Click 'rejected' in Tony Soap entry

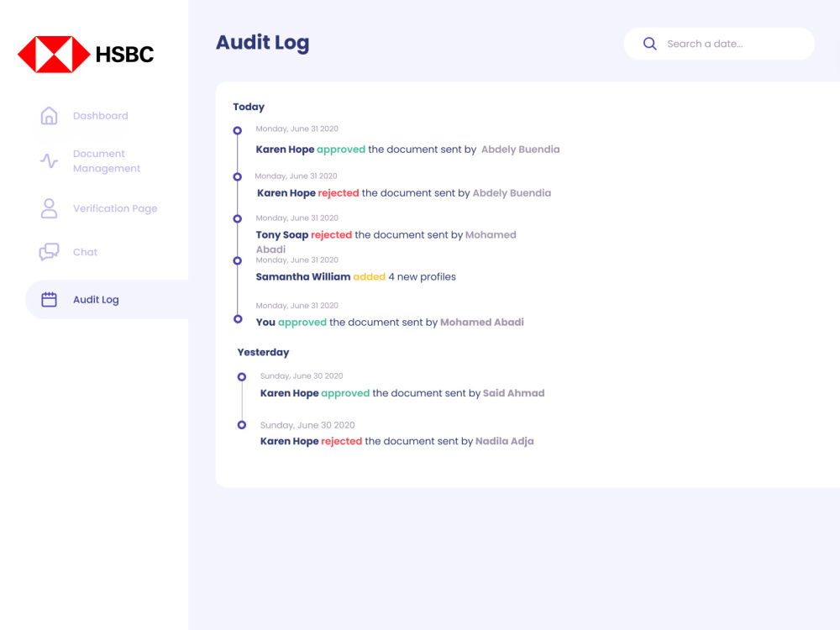[332, 234]
